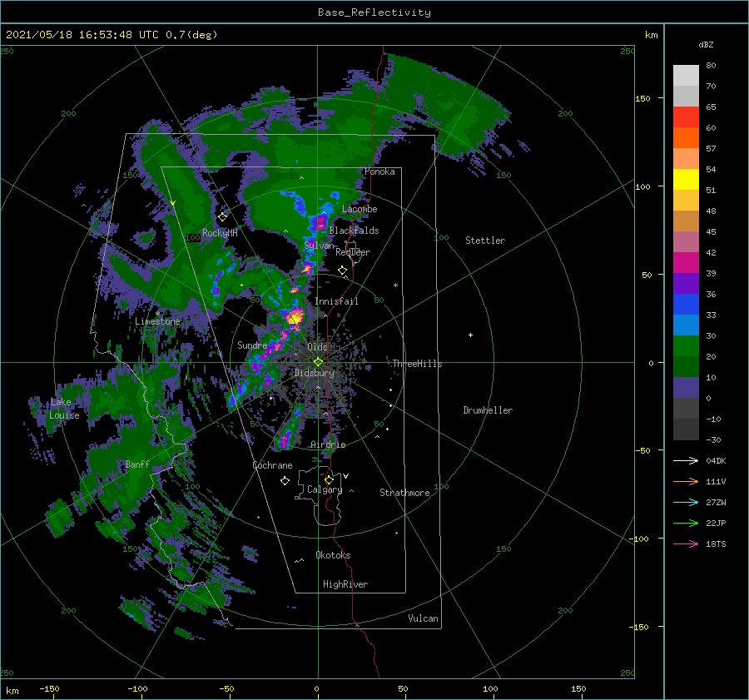Click the Blackfalds label

354,231
